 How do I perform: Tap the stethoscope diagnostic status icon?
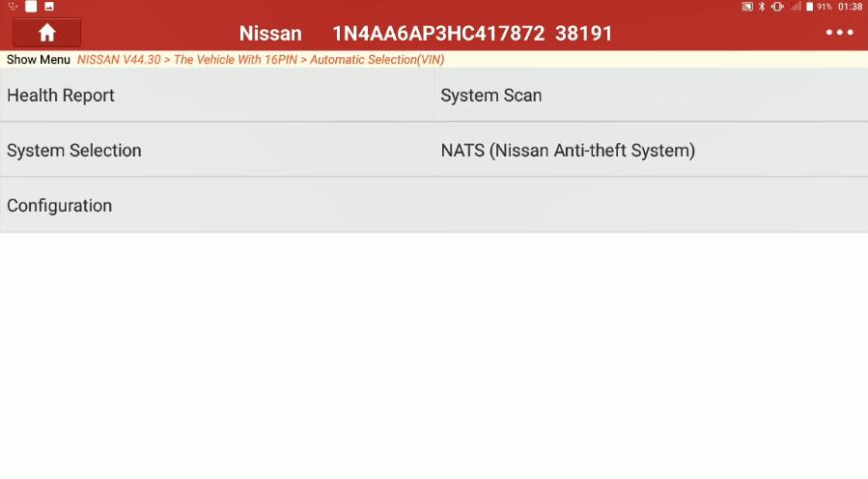coord(14,7)
